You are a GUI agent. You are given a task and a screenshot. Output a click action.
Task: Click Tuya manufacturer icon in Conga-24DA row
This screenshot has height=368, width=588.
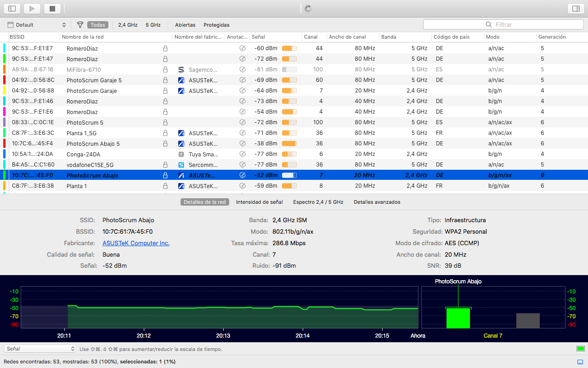(x=181, y=154)
